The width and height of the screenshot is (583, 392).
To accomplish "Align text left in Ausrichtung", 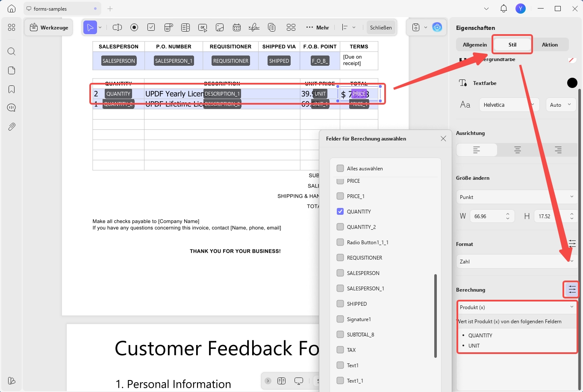I will coord(477,150).
